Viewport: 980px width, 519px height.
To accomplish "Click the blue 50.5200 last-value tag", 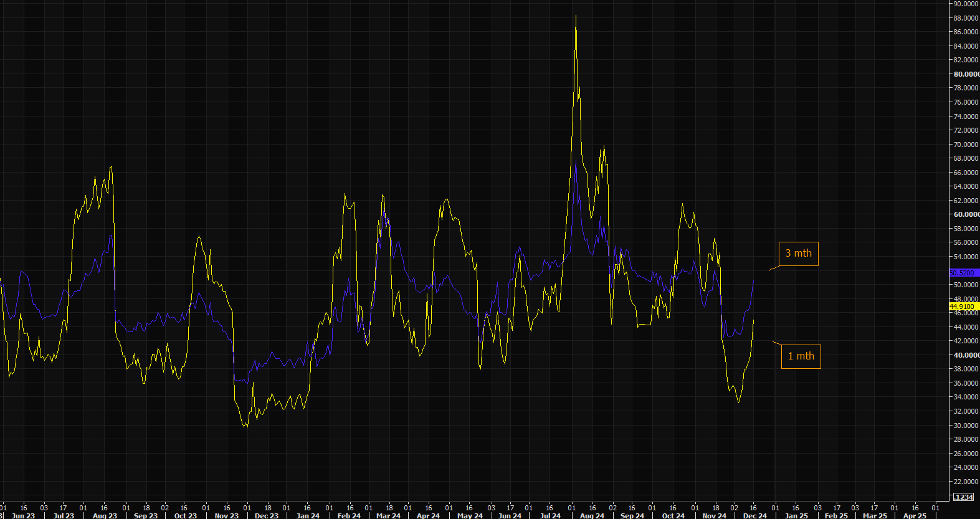I will 963,273.
